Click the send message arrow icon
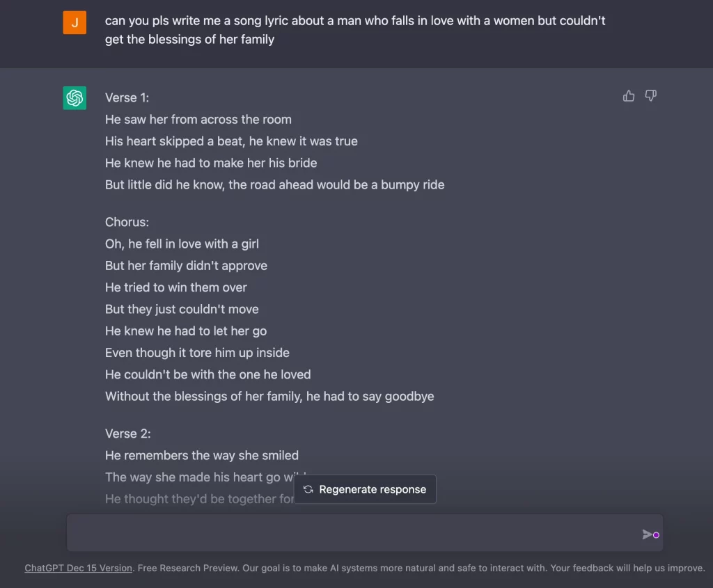 647,534
